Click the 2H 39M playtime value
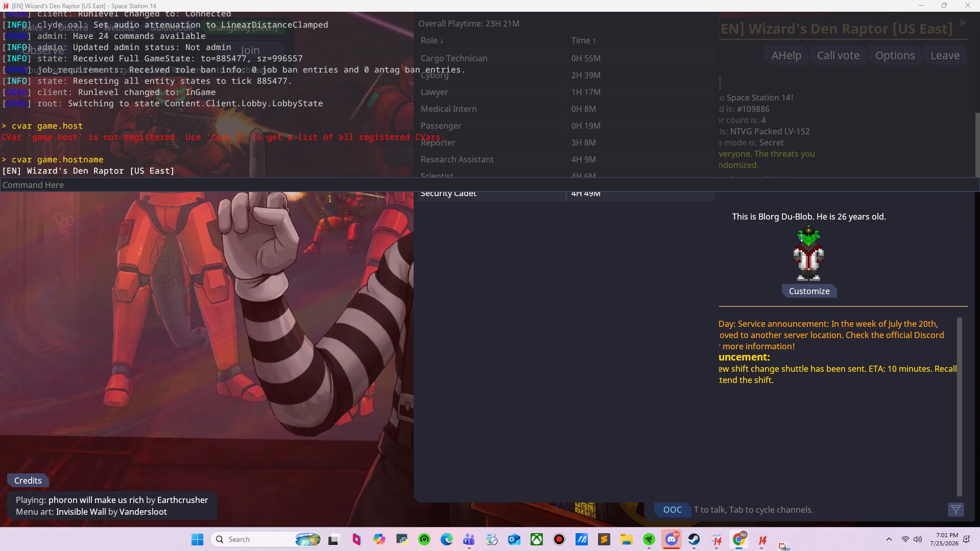The width and height of the screenshot is (980, 551). click(586, 75)
